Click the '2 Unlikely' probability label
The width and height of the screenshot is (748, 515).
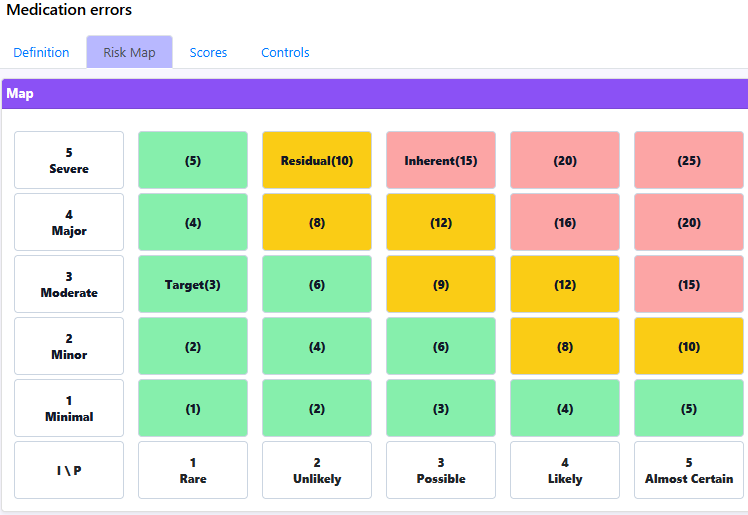click(317, 470)
